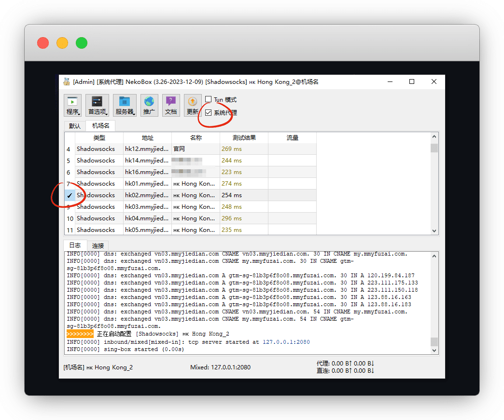Click the server list scrollbar thumb

434,148
